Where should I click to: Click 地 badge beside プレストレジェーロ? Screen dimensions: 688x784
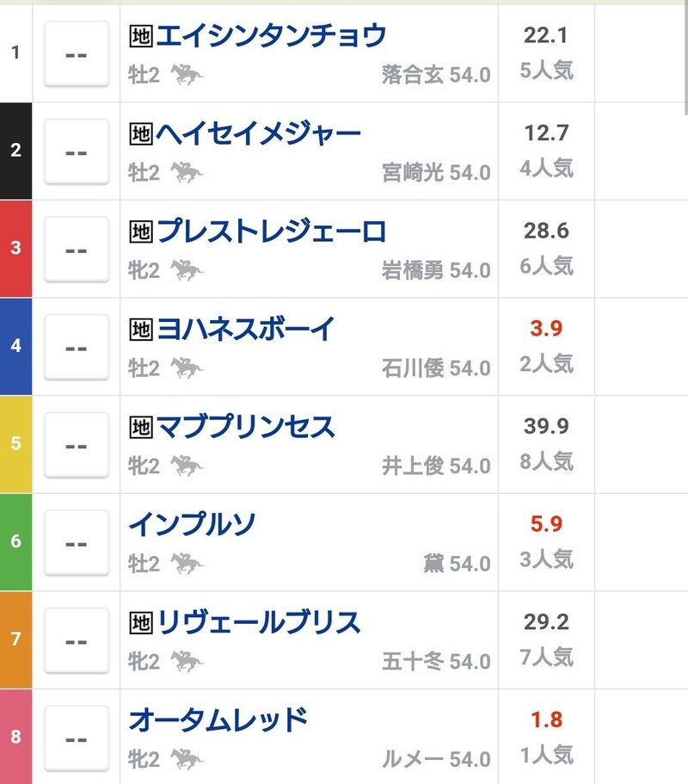[141, 231]
